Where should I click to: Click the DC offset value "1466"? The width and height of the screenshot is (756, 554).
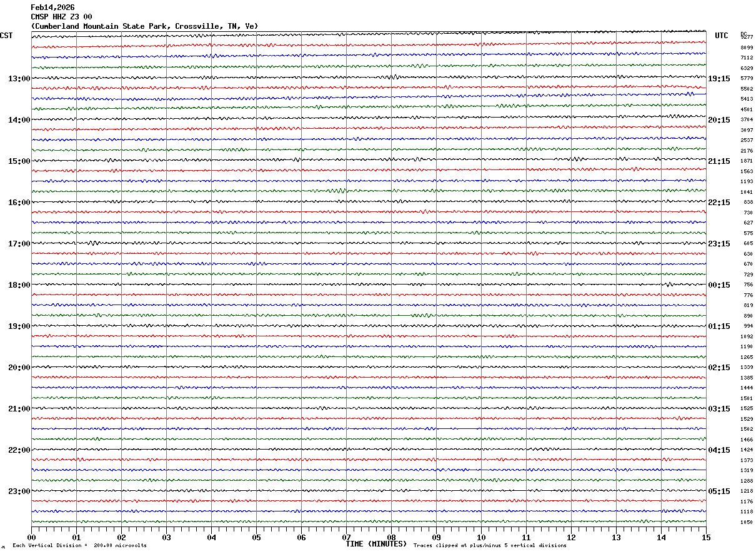[747, 440]
